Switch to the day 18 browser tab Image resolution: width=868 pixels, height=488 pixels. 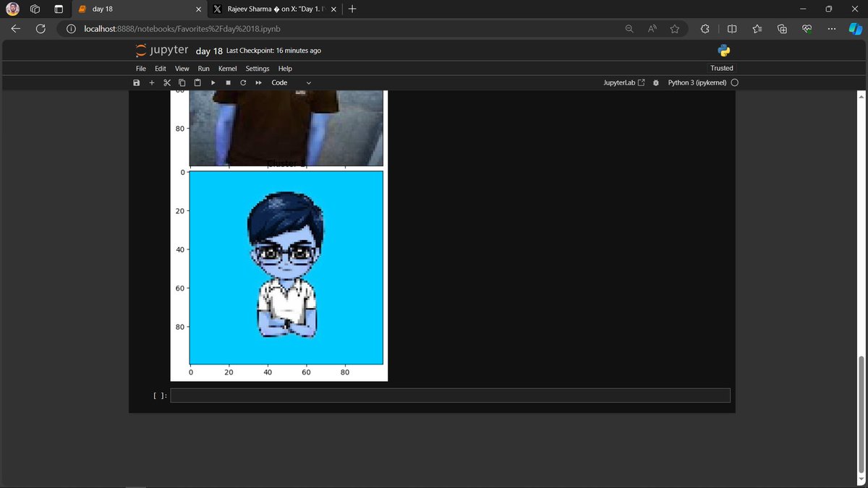[137, 9]
